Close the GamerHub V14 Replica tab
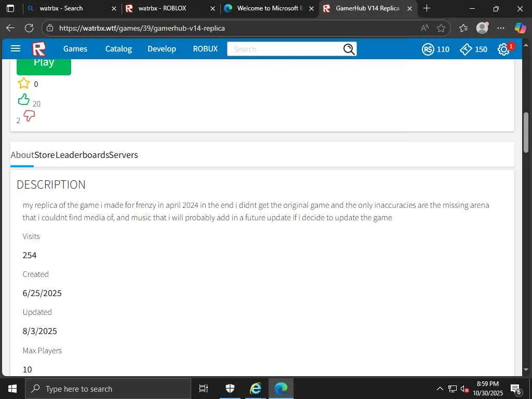The height and width of the screenshot is (399, 532). point(409,8)
